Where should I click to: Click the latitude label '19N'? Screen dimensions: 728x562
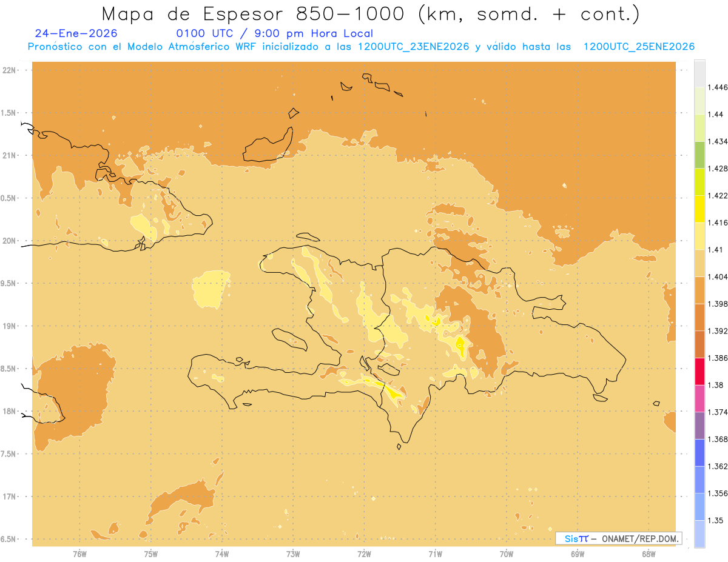pos(10,326)
